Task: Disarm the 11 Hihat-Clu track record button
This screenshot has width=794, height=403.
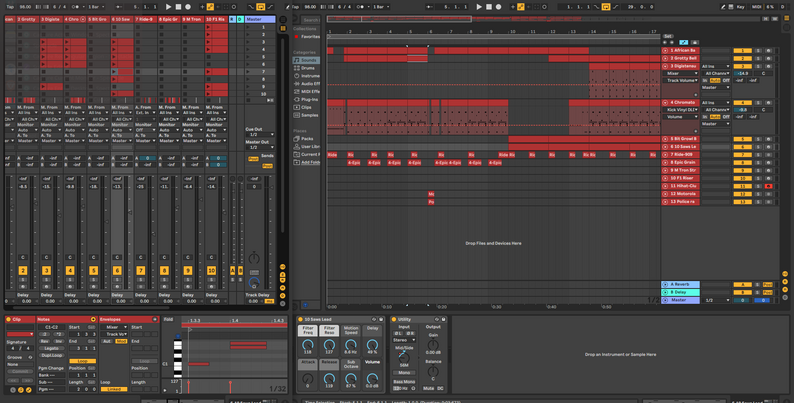Action: [769, 186]
